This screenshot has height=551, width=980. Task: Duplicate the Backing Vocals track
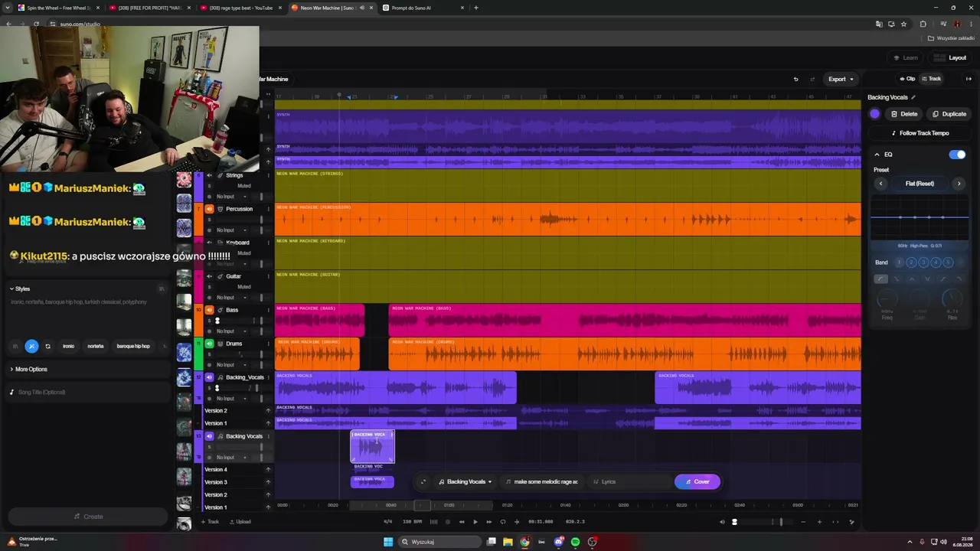pyautogui.click(x=949, y=114)
